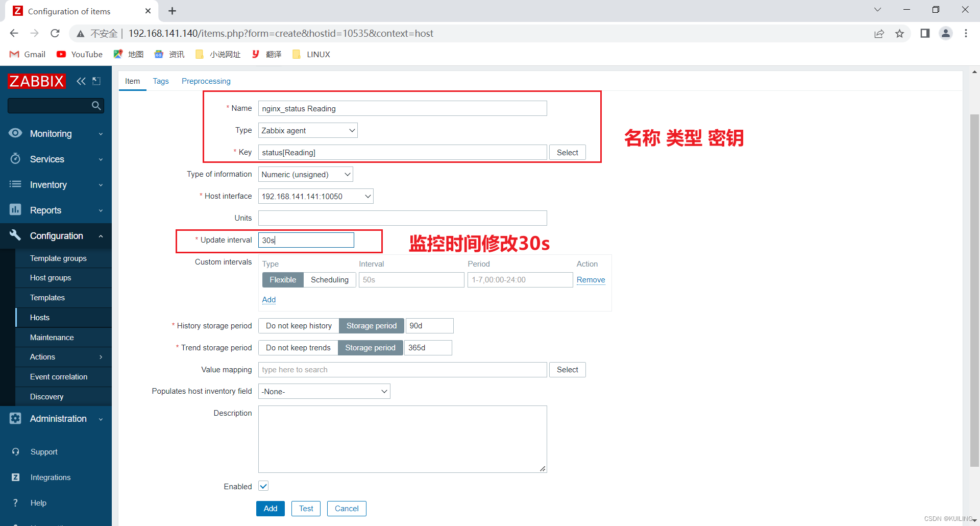Click Add custom interval link
980x526 pixels.
coord(269,300)
